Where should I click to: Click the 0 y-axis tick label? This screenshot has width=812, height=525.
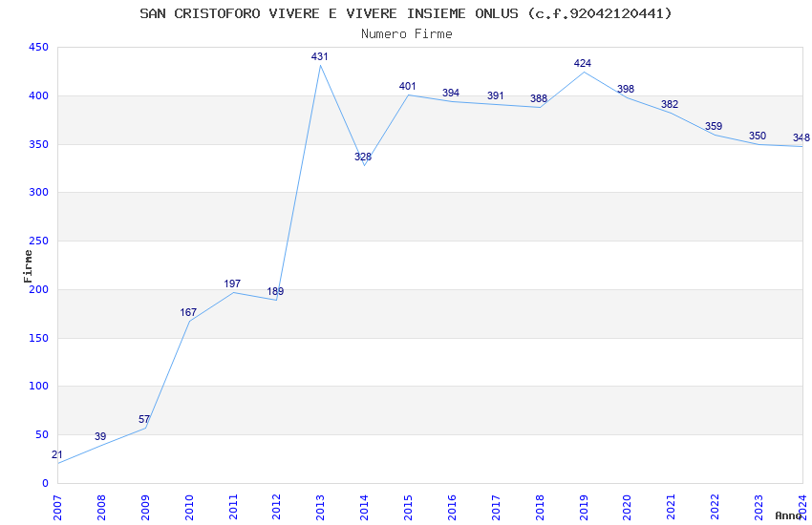(x=46, y=484)
